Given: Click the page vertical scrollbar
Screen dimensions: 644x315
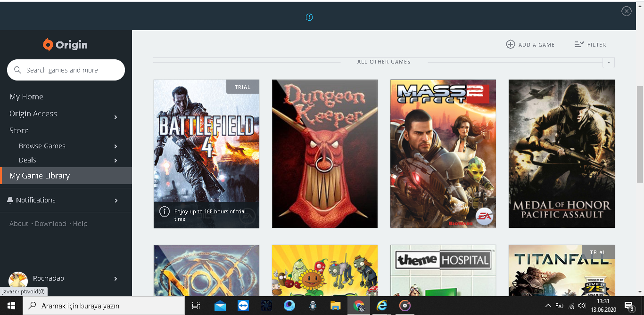Looking at the screenshot, I should point(640,134).
